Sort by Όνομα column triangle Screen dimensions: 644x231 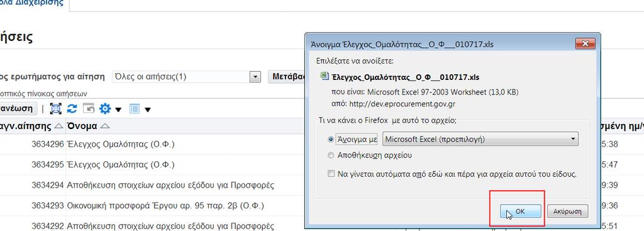105,126
